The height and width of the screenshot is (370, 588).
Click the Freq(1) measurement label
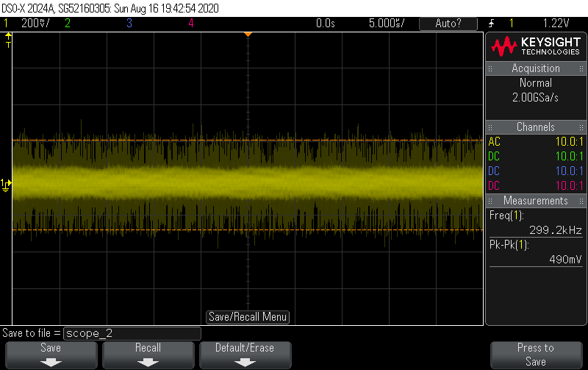[506, 216]
